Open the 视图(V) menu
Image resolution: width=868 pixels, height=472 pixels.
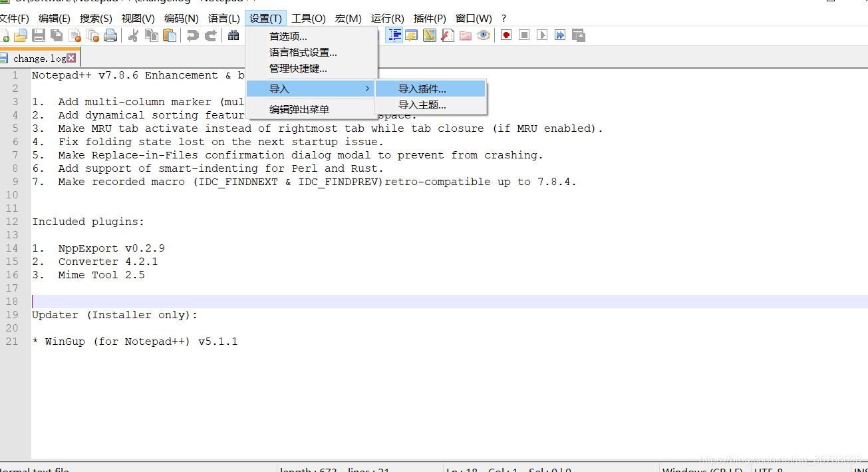click(x=138, y=19)
